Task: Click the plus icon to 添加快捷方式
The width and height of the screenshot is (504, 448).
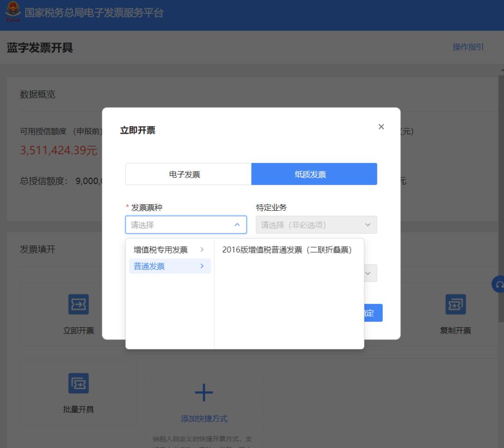Action: click(x=203, y=393)
